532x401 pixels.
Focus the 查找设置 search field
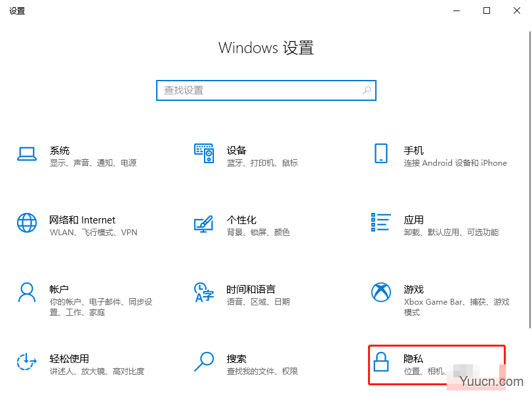tap(266, 90)
